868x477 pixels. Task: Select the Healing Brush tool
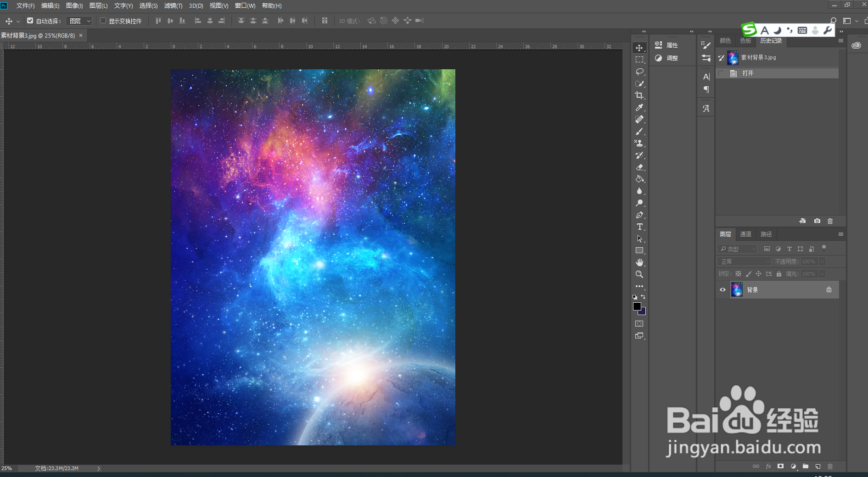coord(639,119)
